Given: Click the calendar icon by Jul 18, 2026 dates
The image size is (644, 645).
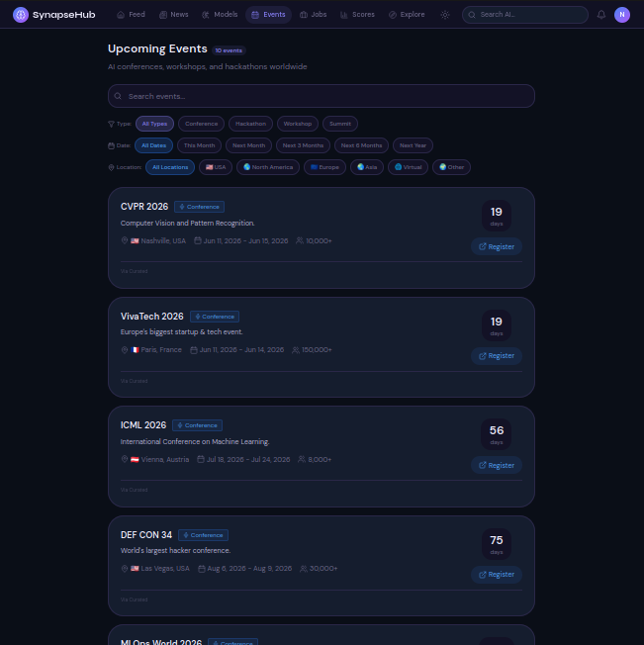Looking at the screenshot, I should pos(201,459).
